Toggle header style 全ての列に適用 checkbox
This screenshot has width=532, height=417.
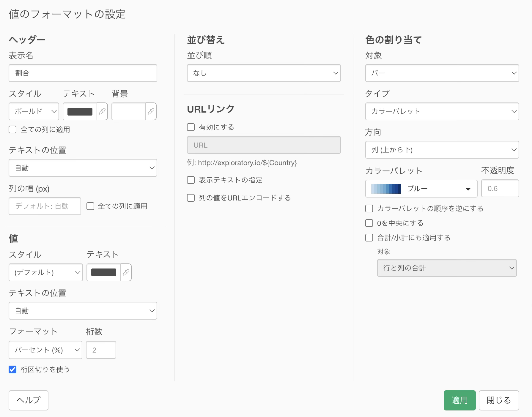[12, 129]
